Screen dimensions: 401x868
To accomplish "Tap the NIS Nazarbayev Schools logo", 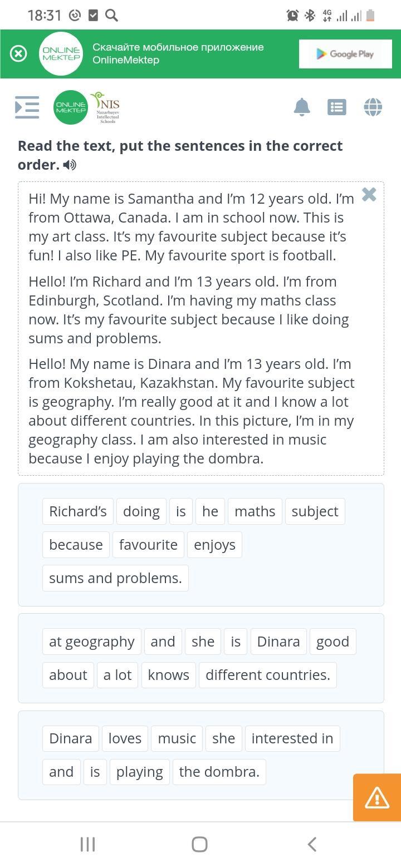I will pos(107,107).
